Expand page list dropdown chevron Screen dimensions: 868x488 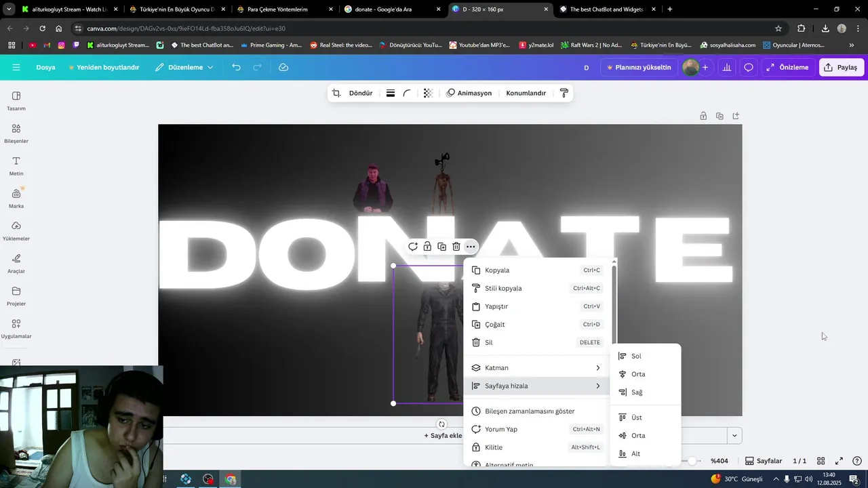(x=734, y=435)
